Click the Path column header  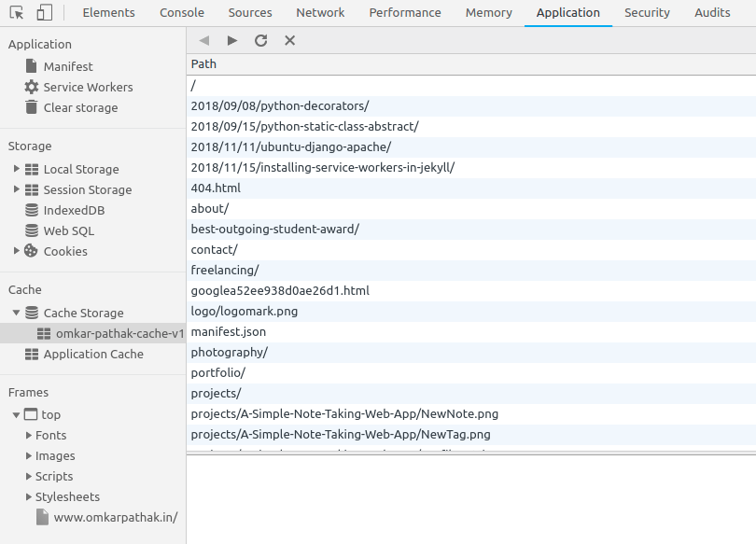click(x=203, y=63)
